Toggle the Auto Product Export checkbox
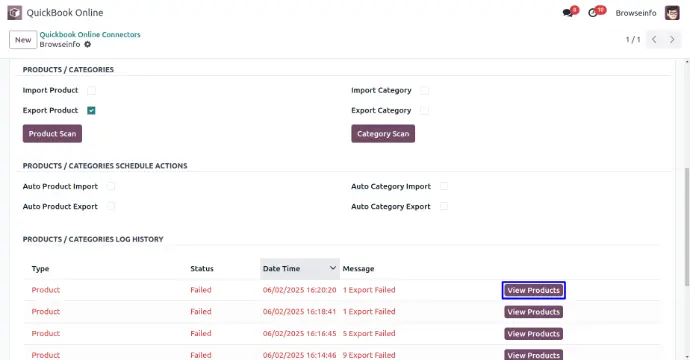 [111, 206]
